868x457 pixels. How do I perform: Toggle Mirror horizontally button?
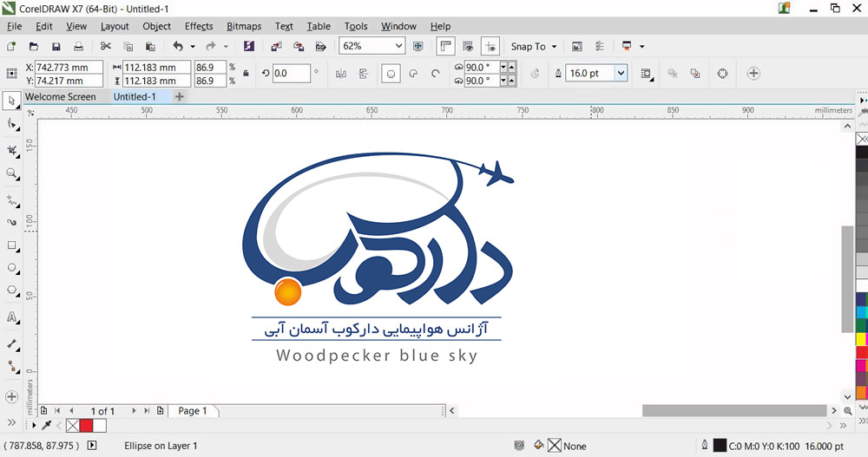[x=341, y=74]
